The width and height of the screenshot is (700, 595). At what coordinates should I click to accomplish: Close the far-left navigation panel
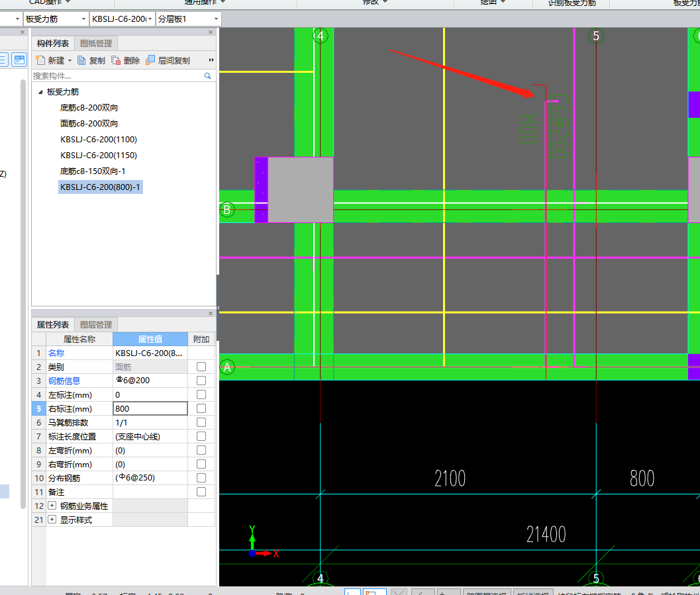[23, 32]
